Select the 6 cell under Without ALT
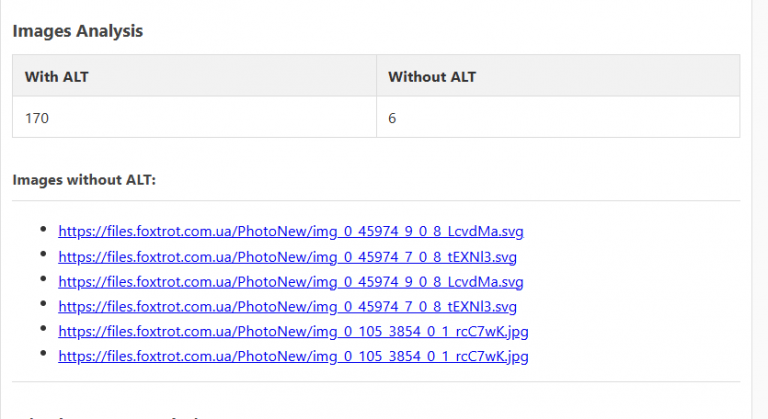The image size is (768, 419). [x=558, y=118]
